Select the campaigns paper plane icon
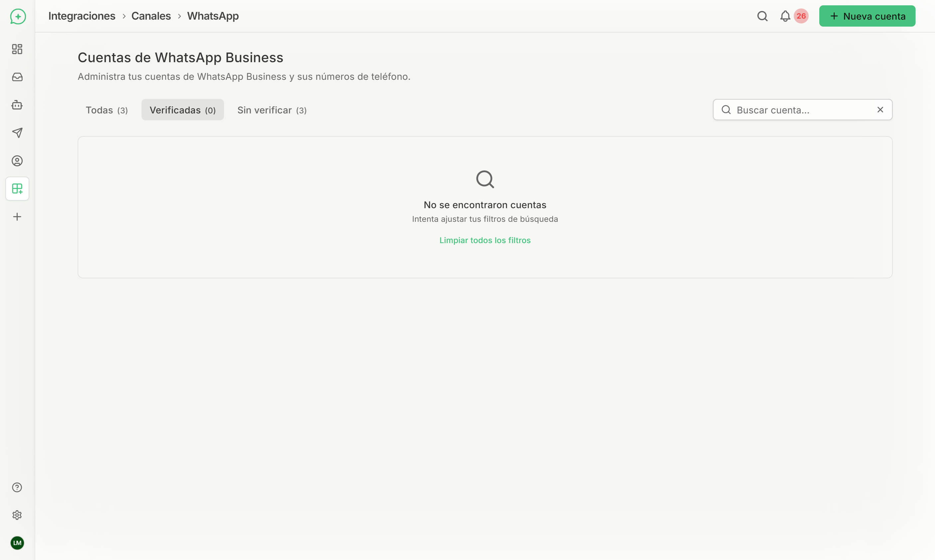935x560 pixels. tap(17, 133)
